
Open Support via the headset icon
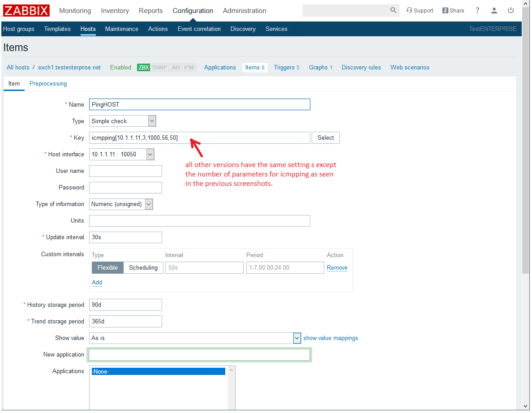pos(409,10)
